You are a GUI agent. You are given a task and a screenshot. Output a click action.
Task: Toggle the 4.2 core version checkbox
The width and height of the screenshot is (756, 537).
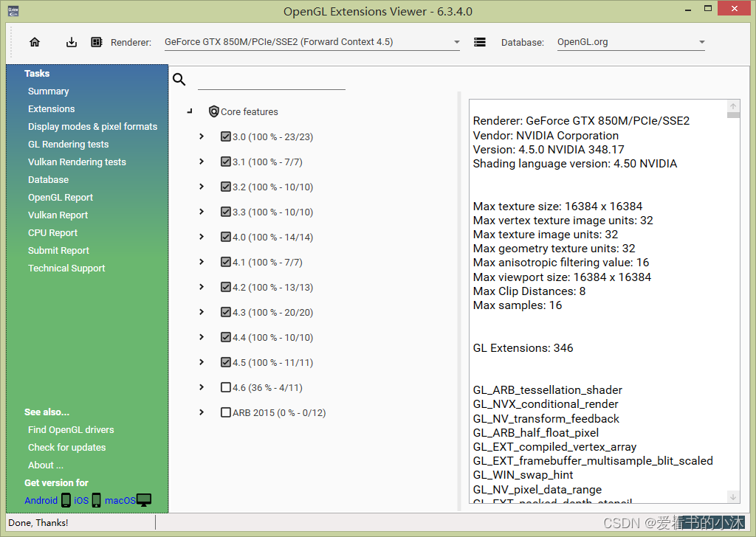click(226, 286)
